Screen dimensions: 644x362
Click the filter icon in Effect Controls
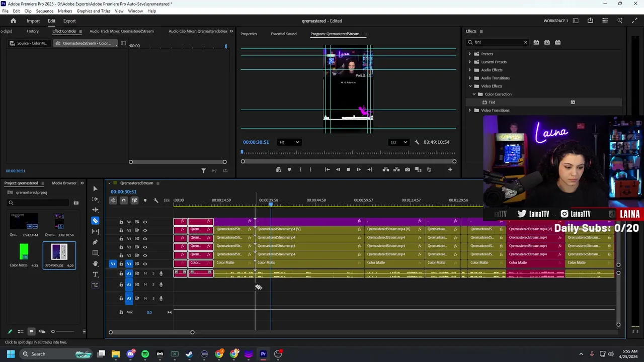(203, 171)
